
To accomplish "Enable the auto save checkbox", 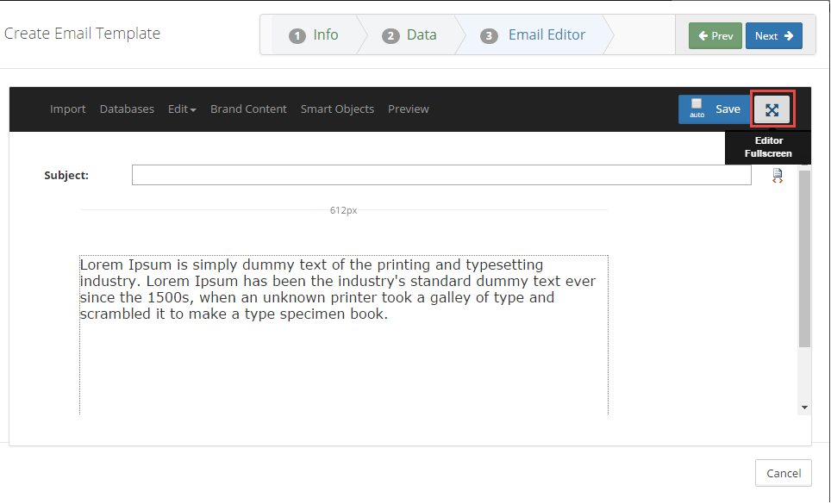I will [697, 104].
